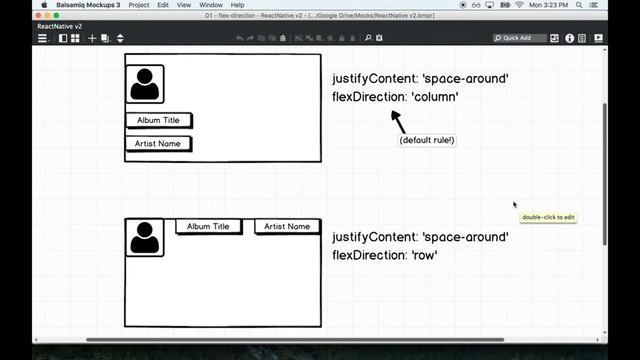Click the layering icon in toolbar
The height and width of the screenshot is (360, 640).
[x=330, y=38]
